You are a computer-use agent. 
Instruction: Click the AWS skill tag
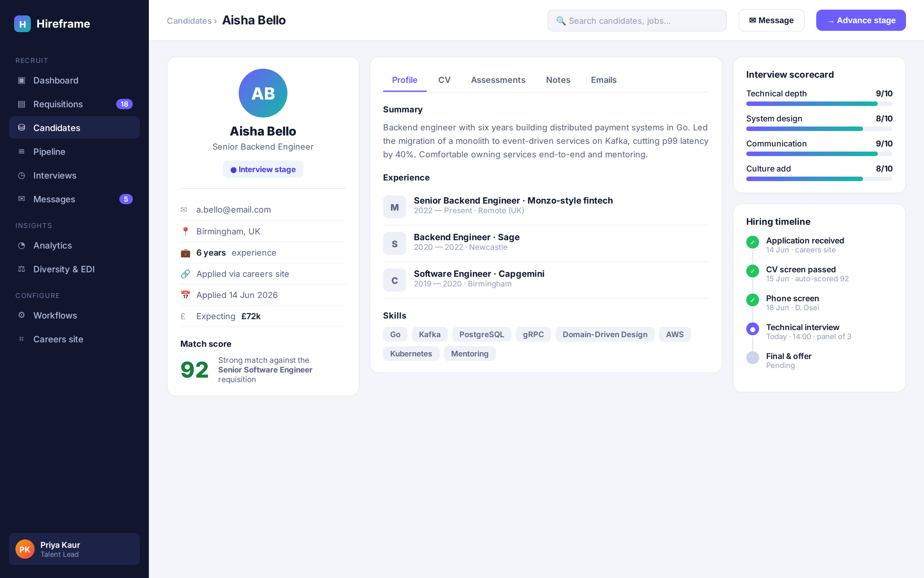[x=675, y=334]
